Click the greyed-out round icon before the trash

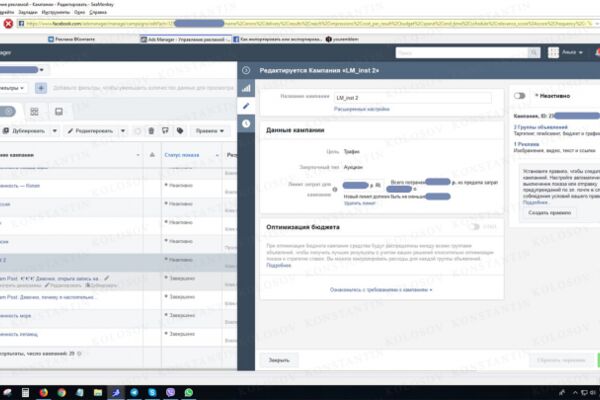point(137,131)
